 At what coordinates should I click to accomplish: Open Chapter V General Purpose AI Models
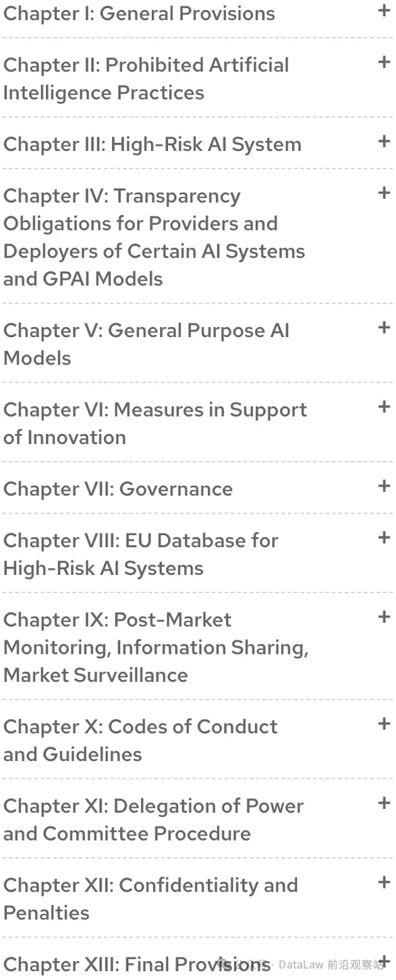pos(146,344)
